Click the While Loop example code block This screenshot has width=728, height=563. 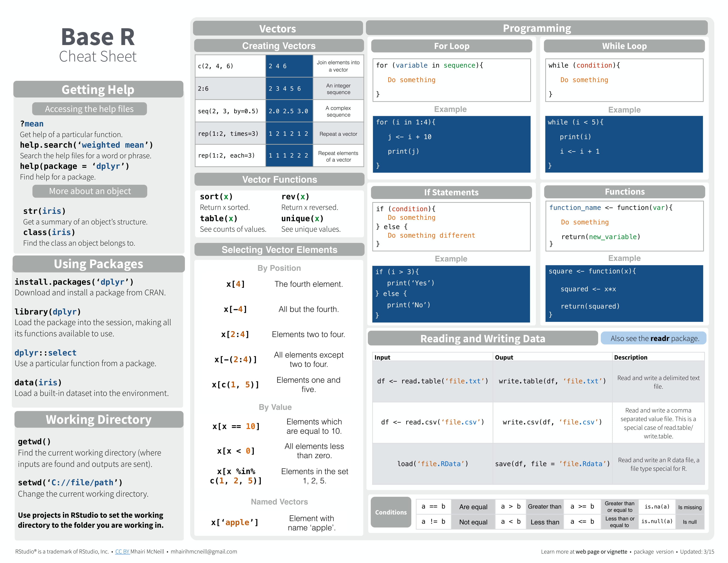pos(624,143)
